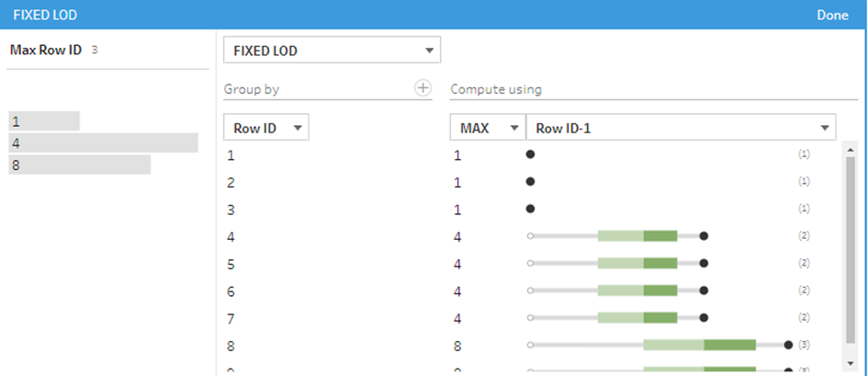
Task: Select the value 1 bar in Max Row ID
Action: coord(44,121)
